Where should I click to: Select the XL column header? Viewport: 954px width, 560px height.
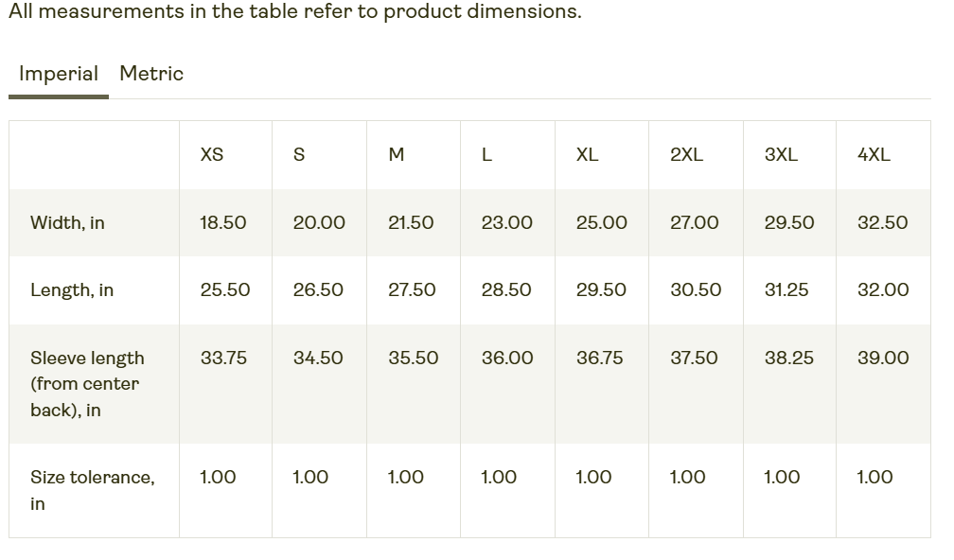[x=587, y=155]
